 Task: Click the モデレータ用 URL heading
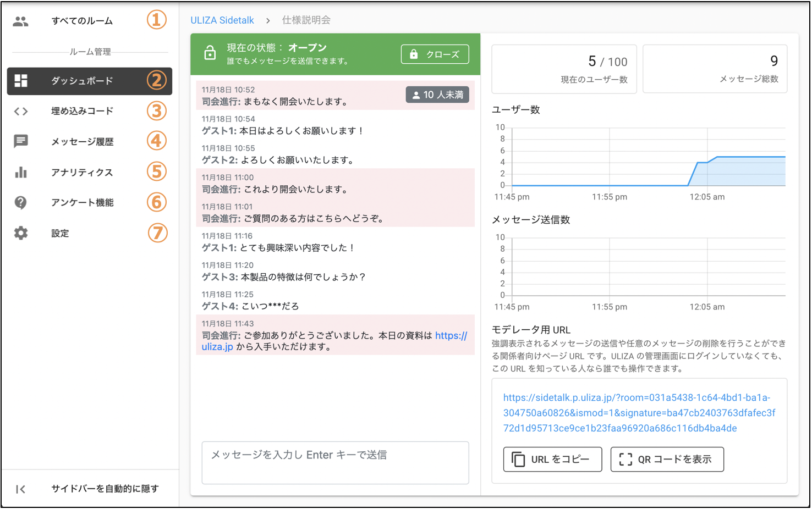tap(531, 330)
